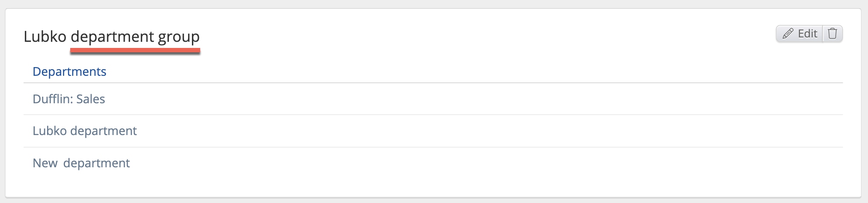Click the word New in last row
868x203 pixels.
pos(45,163)
